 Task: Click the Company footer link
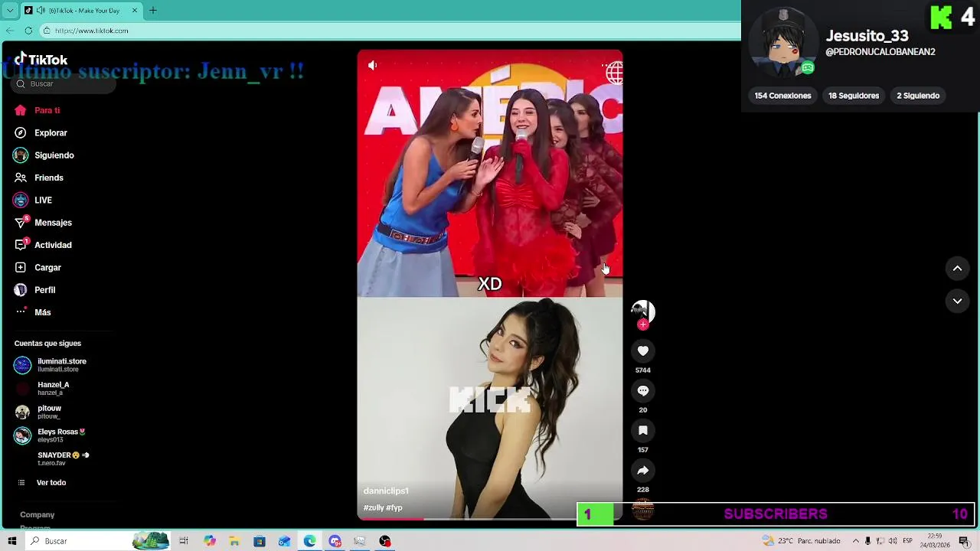tap(37, 515)
